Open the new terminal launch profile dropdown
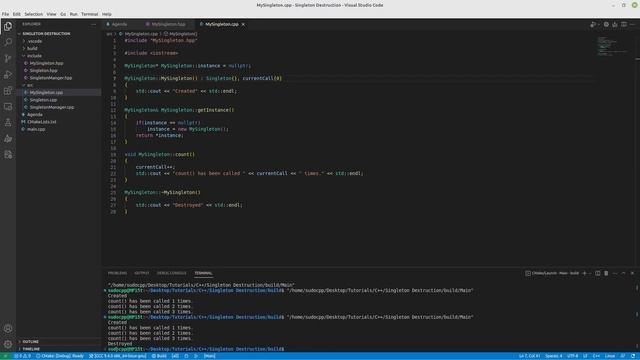This screenshot has width=640, height=360. pos(590,273)
